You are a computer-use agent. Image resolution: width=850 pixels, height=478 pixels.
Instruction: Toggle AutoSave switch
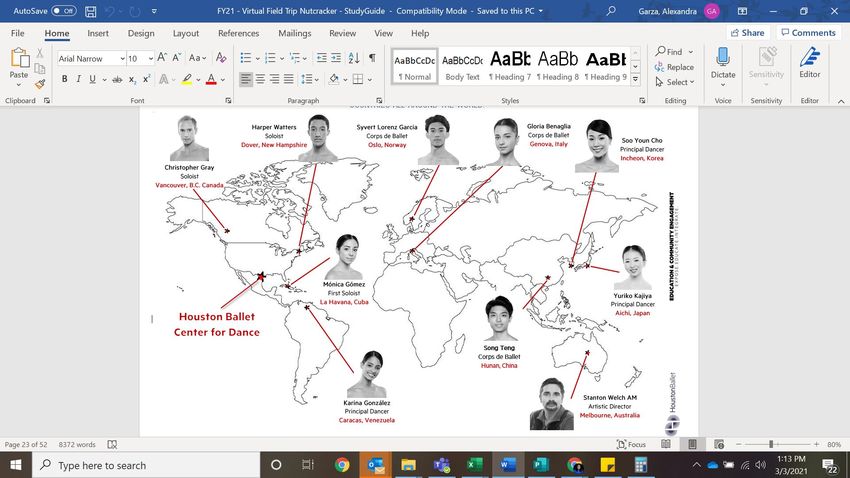click(x=64, y=11)
